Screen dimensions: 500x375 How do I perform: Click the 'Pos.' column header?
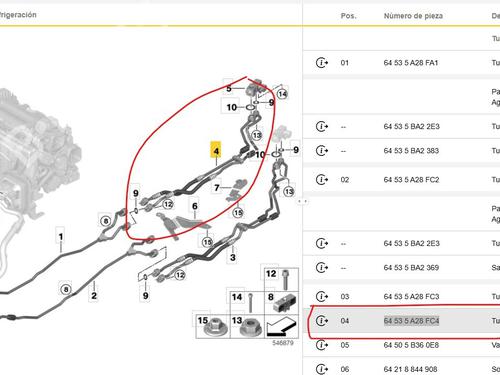coord(348,16)
